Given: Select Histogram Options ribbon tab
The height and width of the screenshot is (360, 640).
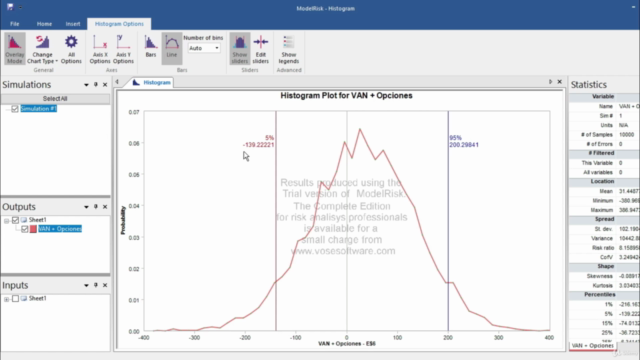Looking at the screenshot, I should click(119, 24).
